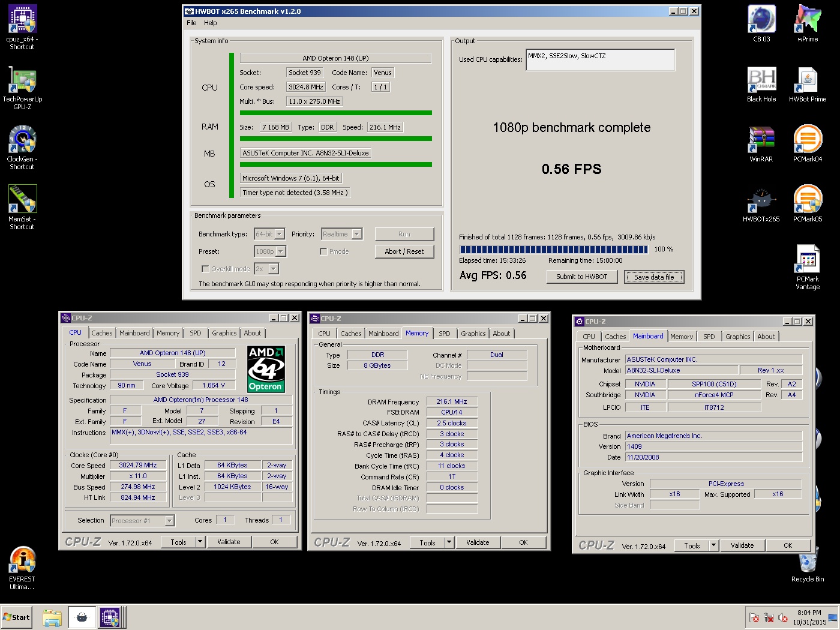Click the A8N32-SLI-Deluxe model field in CPU-Z
This screenshot has width=840, height=630.
pyautogui.click(x=681, y=370)
